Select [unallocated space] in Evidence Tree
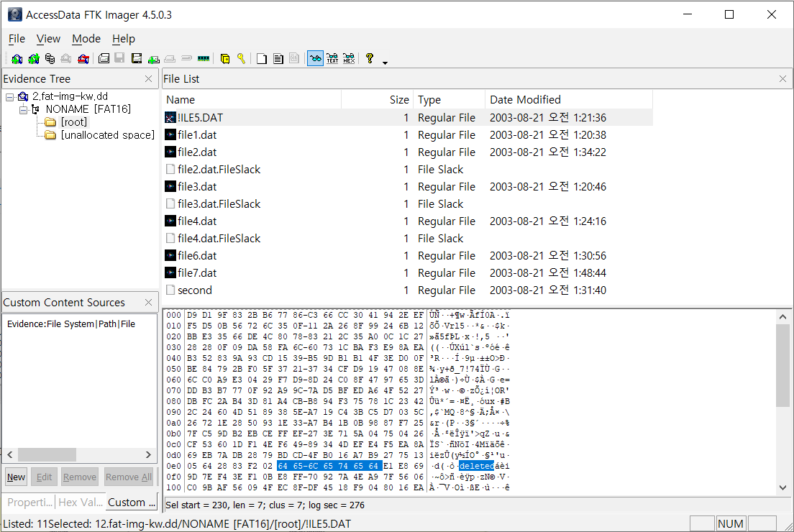 (108, 135)
